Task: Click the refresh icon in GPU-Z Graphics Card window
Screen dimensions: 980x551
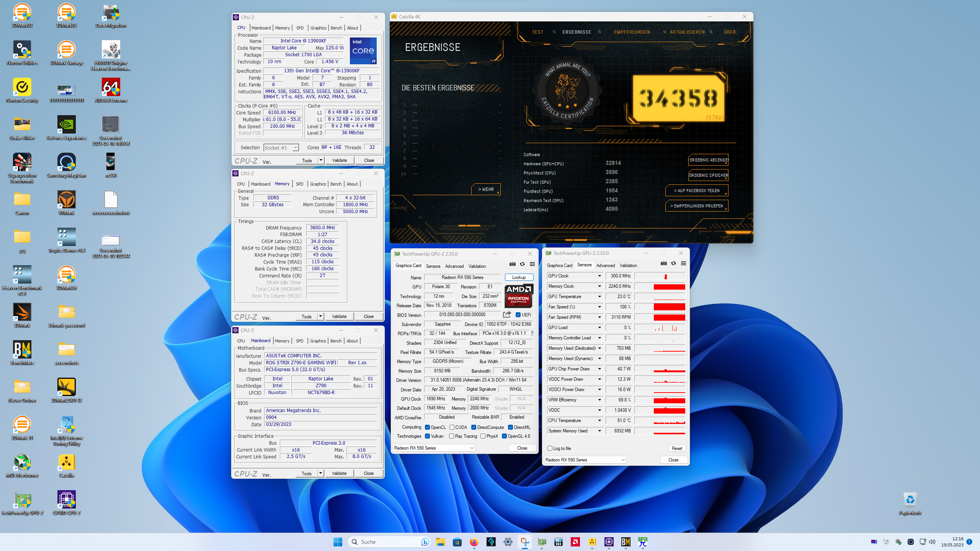Action: (x=522, y=264)
